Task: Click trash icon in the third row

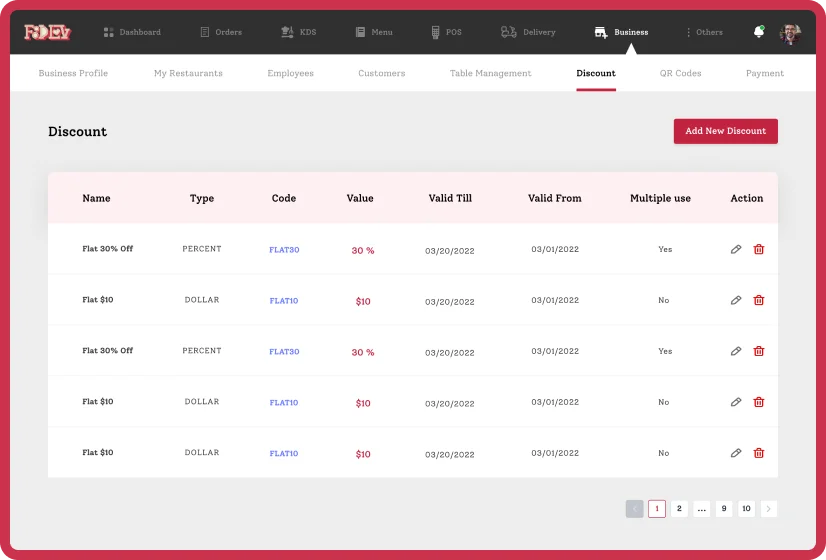Action: pos(759,351)
